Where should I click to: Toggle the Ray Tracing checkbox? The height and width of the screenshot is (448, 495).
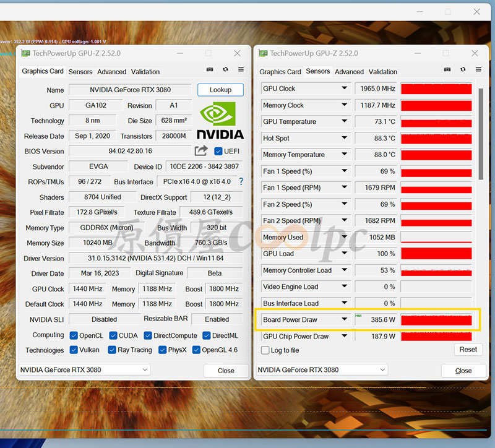pyautogui.click(x=112, y=350)
